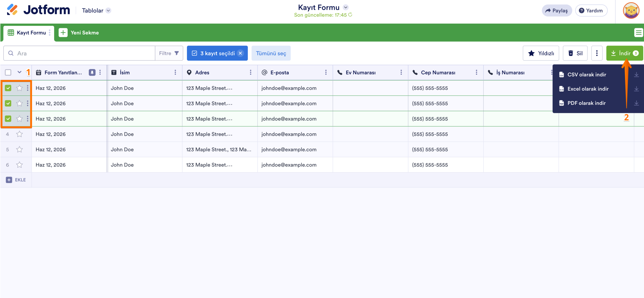Image resolution: width=644 pixels, height=298 pixels.
Task: Click the phone icon in İş Numarası header
Action: coord(490,72)
